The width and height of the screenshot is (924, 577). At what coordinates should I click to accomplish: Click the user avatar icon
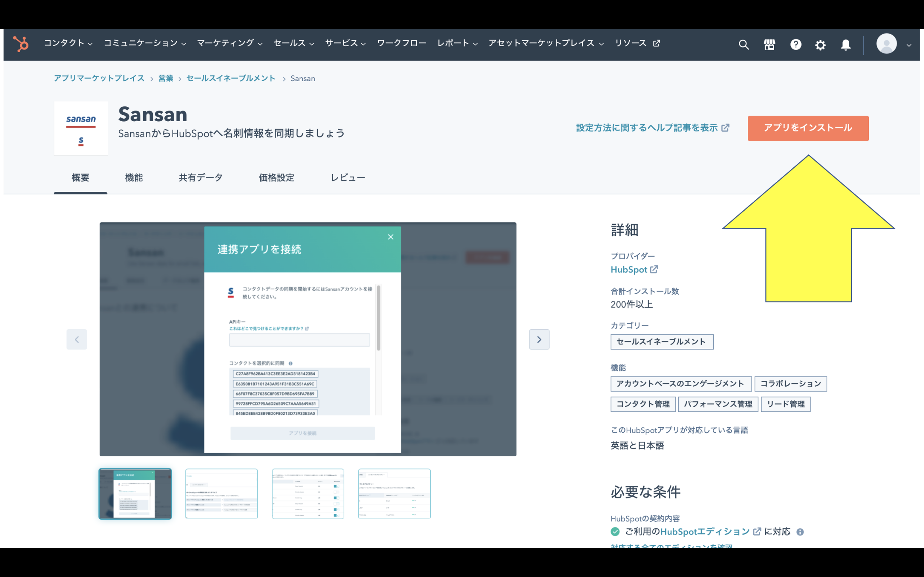click(886, 44)
